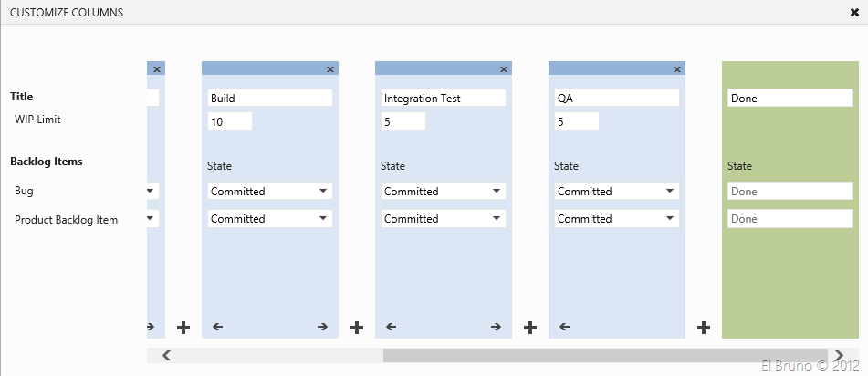This screenshot has width=868, height=376.
Task: Edit WIP Limit field of QA column
Action: pos(576,121)
